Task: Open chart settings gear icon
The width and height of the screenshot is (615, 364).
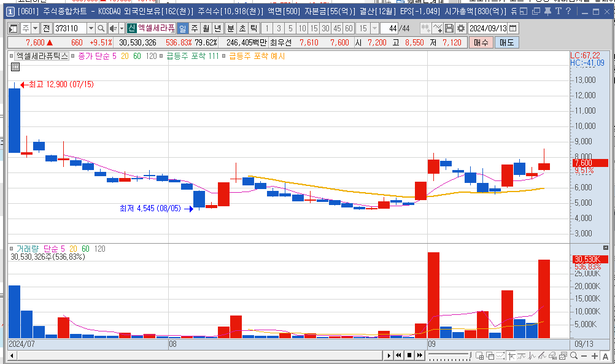Action: point(461,28)
